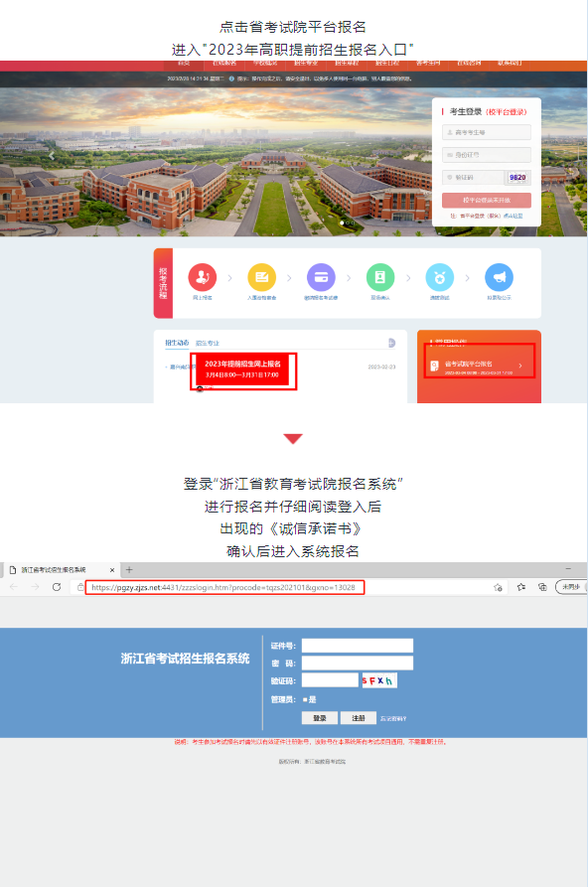This screenshot has height=887, width=588.
Task: Open the collections icon in browser toolbar
Action: (542, 587)
